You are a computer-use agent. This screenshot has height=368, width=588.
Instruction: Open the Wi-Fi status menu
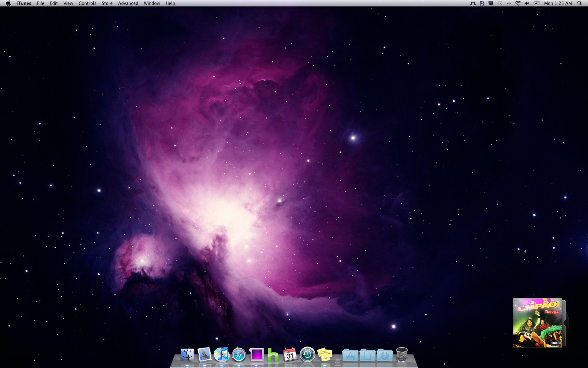point(518,3)
